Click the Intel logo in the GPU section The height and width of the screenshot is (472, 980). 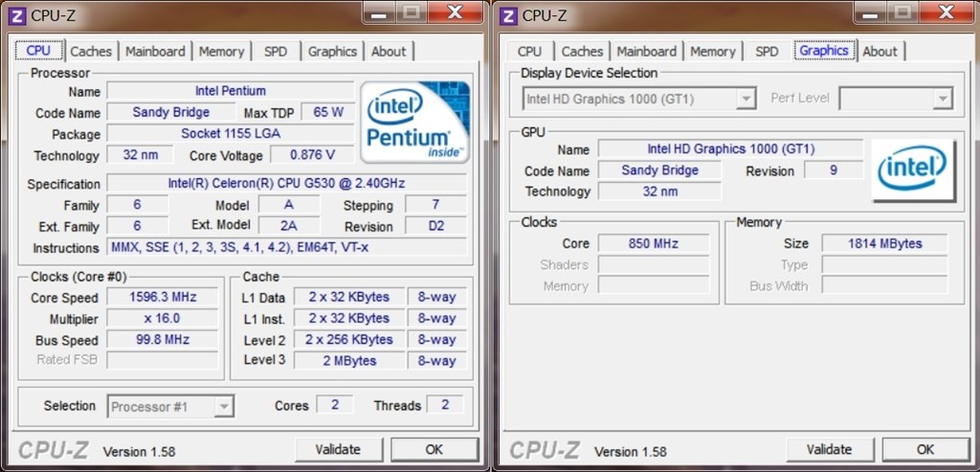pos(913,169)
